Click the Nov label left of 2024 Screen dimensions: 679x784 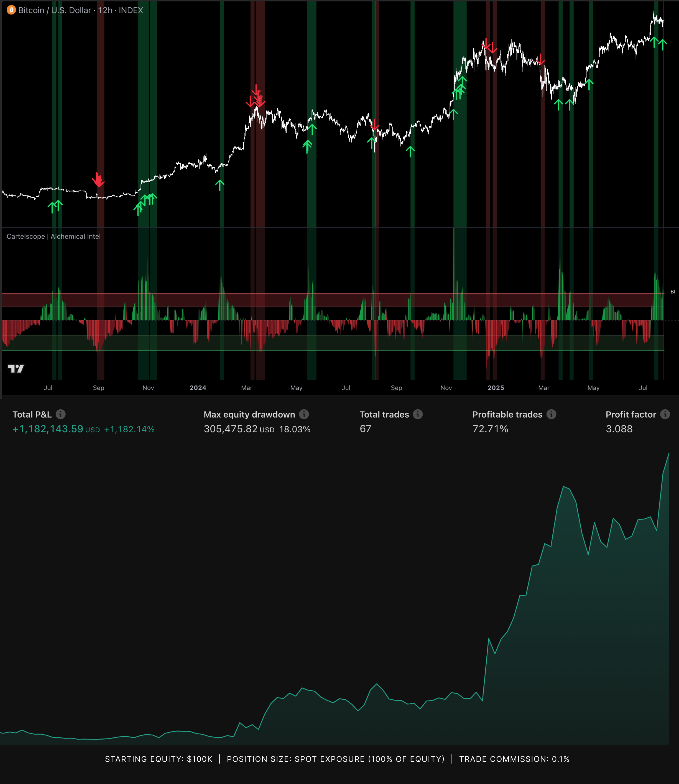pyautogui.click(x=148, y=387)
